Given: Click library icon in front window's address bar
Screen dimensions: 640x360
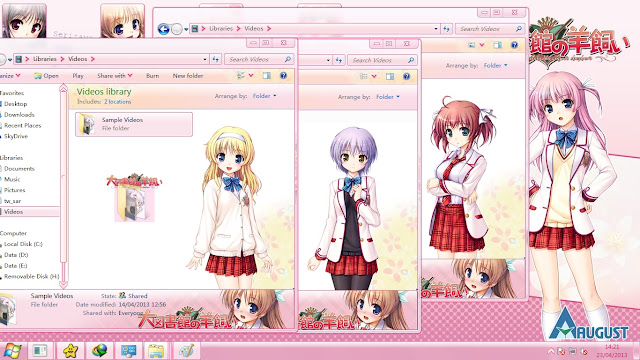Looking at the screenshot, I should point(19,59).
